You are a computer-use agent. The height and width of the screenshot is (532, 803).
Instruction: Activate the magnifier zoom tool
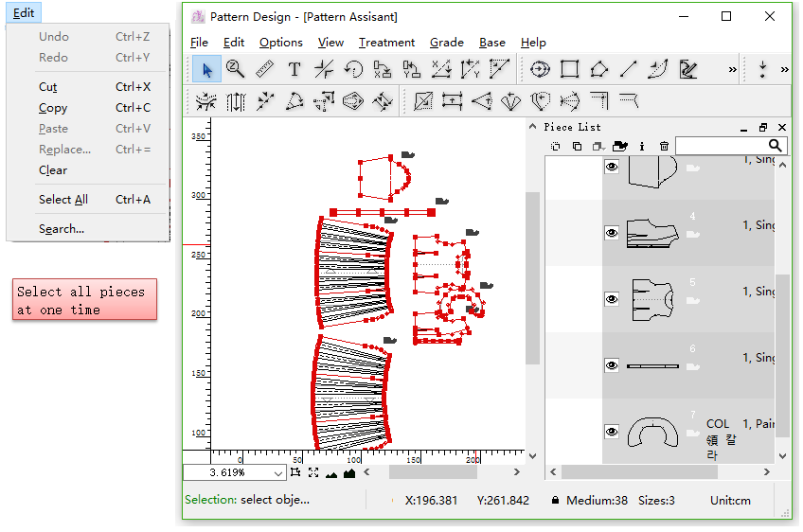point(235,69)
